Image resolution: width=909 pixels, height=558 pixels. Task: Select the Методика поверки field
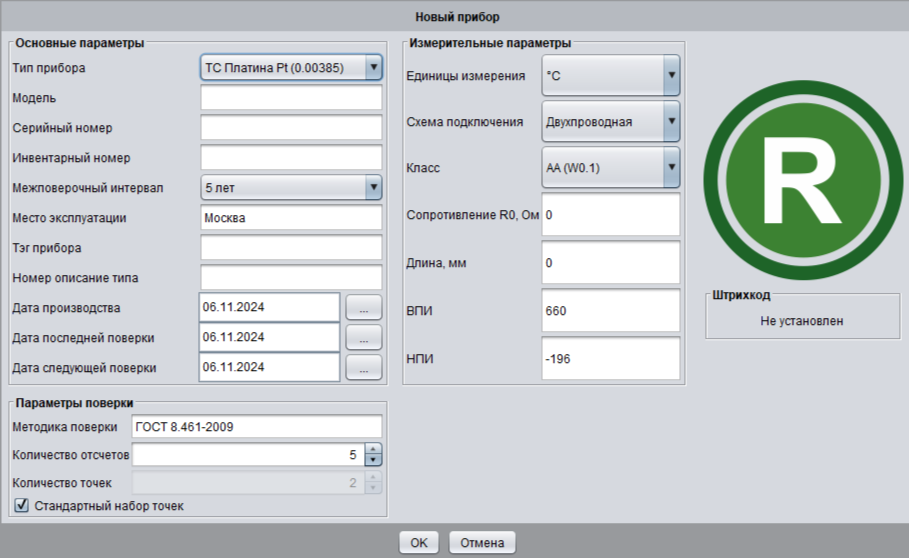(x=257, y=427)
